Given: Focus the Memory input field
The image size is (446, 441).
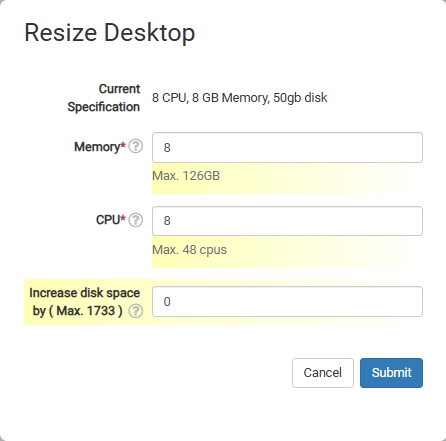Looking at the screenshot, I should (287, 148).
